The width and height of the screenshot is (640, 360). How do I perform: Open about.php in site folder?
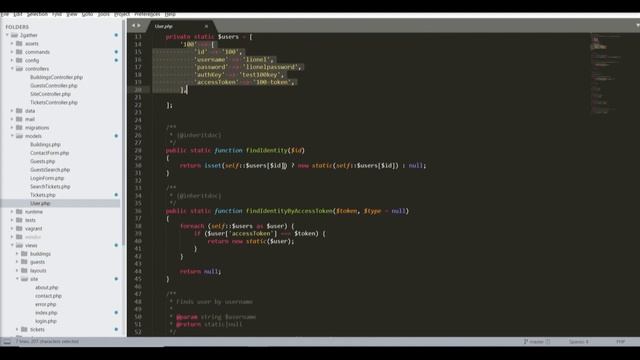[x=47, y=287]
